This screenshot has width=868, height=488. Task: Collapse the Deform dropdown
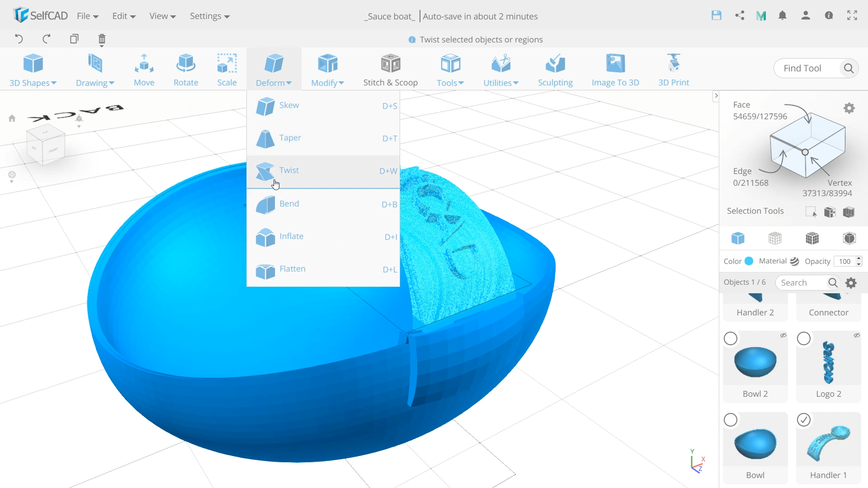coord(274,70)
